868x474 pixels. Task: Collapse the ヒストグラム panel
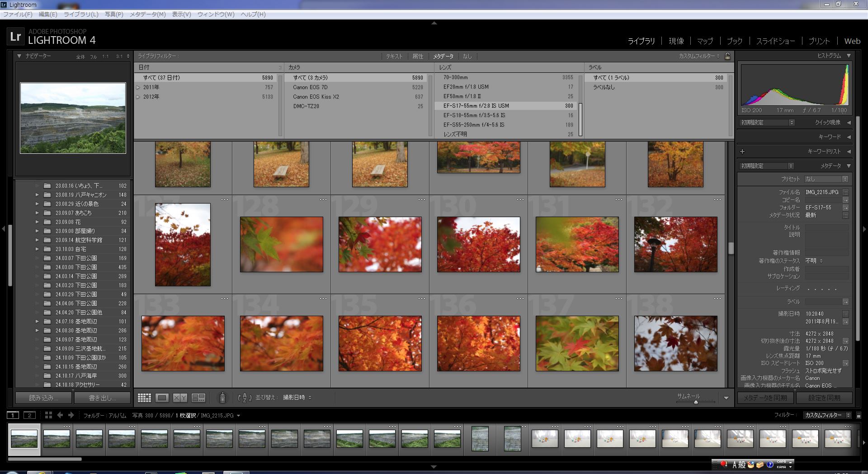pyautogui.click(x=849, y=56)
